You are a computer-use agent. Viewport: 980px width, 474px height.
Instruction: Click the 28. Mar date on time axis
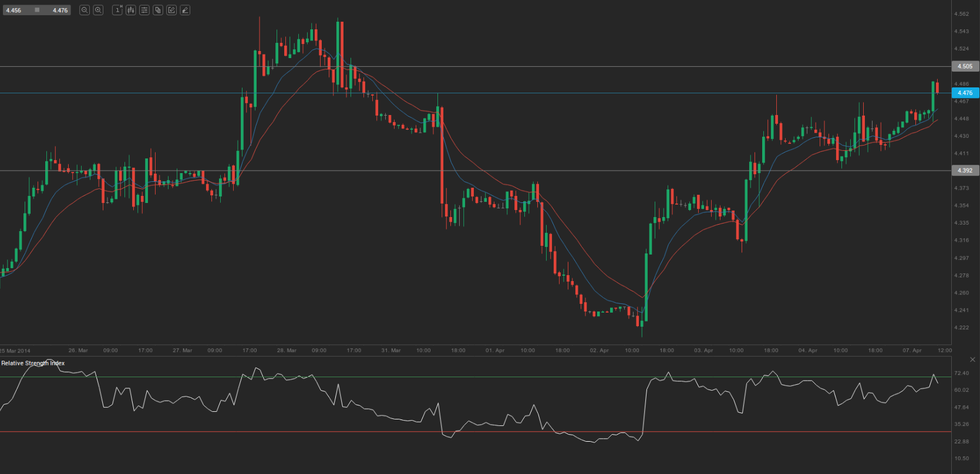coord(287,350)
